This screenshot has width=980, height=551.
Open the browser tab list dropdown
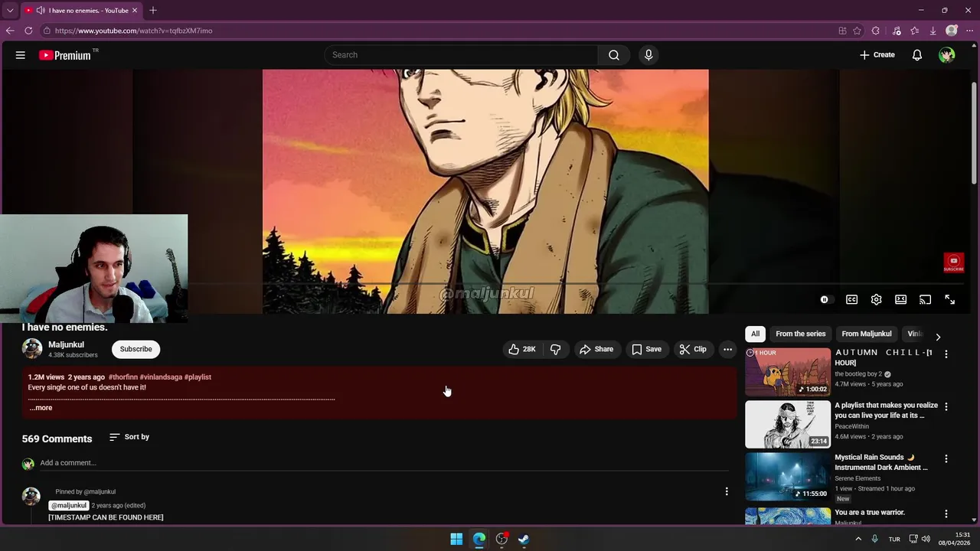10,11
